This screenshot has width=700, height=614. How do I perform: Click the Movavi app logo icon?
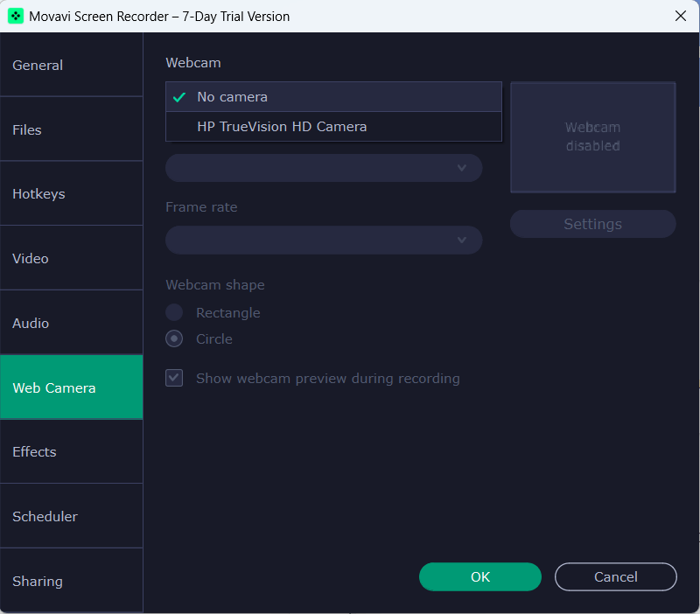click(x=16, y=17)
